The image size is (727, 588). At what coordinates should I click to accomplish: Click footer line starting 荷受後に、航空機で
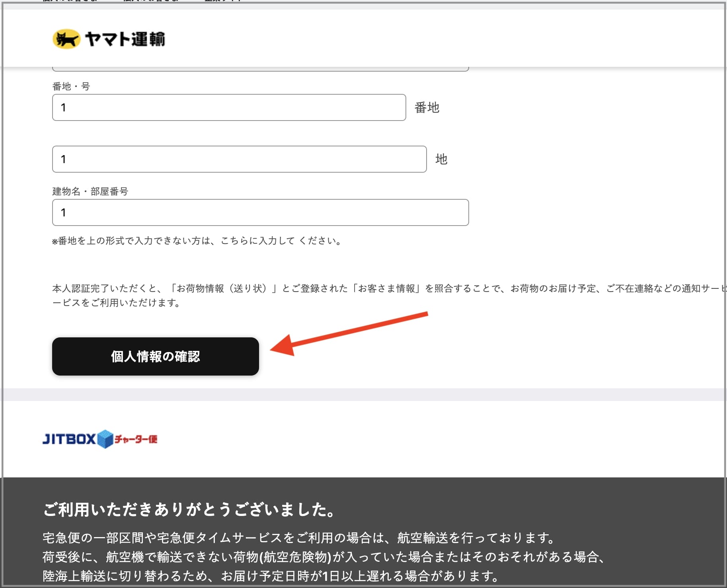(x=324, y=557)
